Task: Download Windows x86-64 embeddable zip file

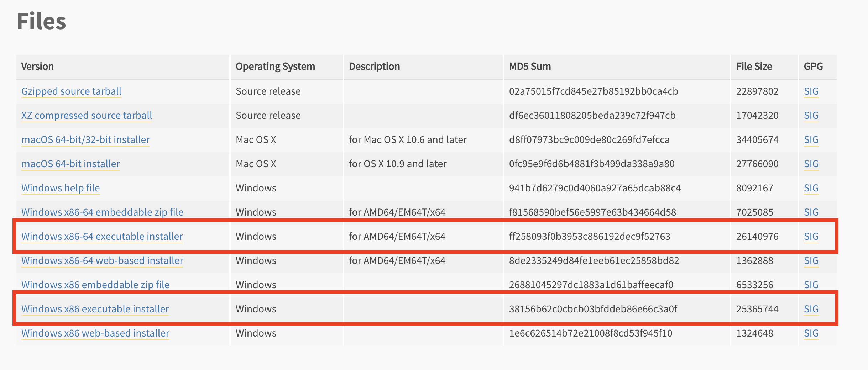Action: point(102,212)
